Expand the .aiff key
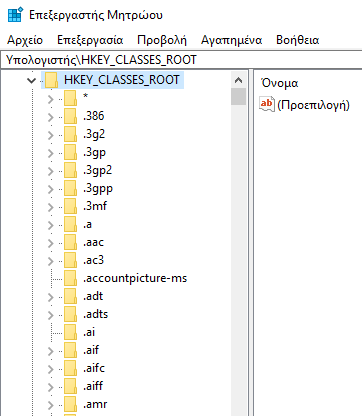362x416 pixels. coord(50,387)
